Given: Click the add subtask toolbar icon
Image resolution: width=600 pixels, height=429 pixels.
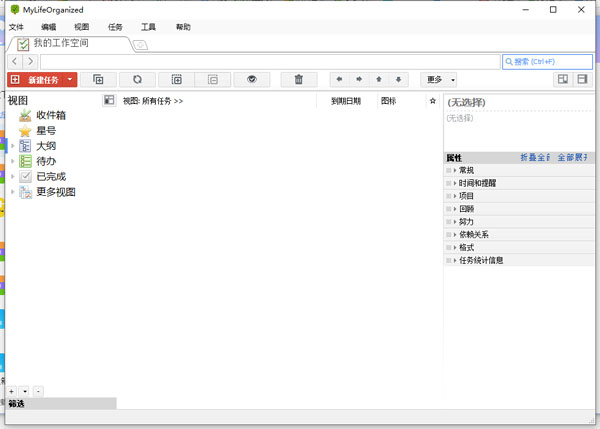Looking at the screenshot, I should point(98,80).
